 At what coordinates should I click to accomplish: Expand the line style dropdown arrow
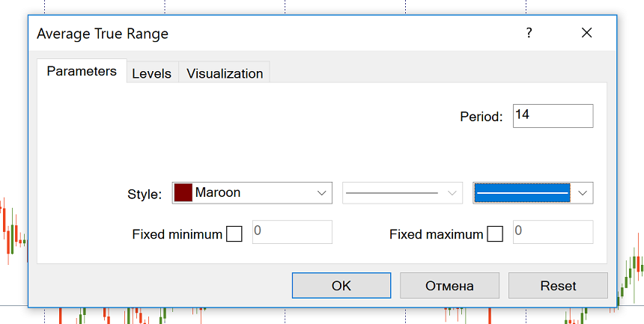[x=452, y=193]
